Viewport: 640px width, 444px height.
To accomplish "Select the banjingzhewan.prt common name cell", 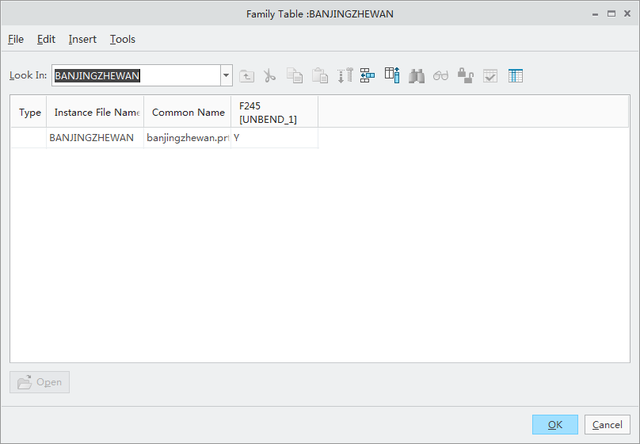I will coord(188,138).
